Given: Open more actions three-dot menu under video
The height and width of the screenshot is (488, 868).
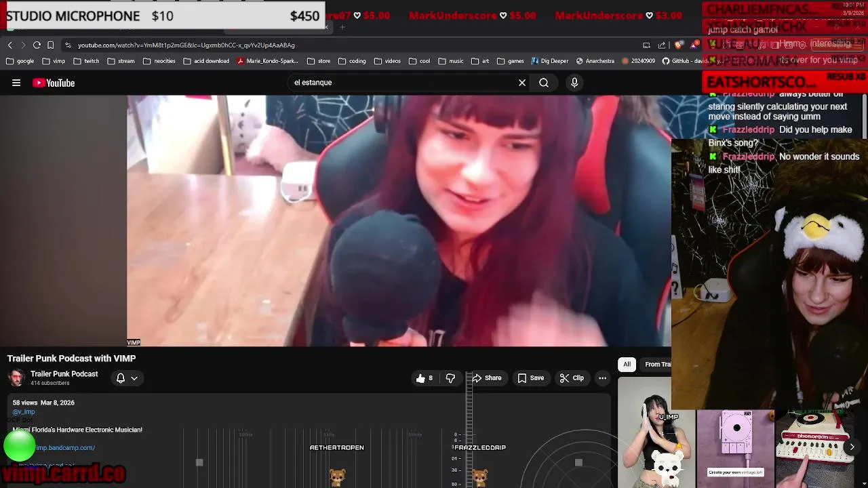Looking at the screenshot, I should 602,378.
